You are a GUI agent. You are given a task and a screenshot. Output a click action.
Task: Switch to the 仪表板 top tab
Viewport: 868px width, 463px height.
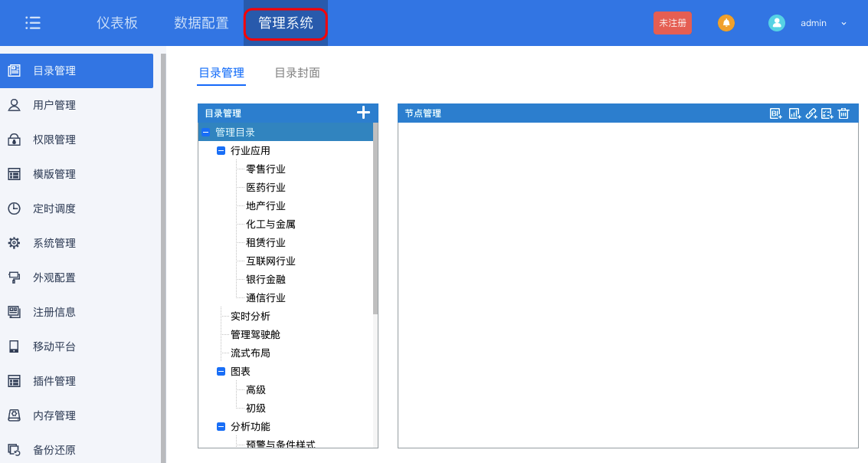(x=116, y=23)
